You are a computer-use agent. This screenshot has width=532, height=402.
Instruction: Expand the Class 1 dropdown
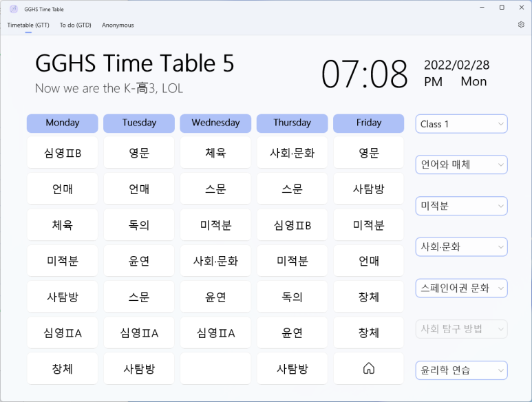(x=461, y=124)
